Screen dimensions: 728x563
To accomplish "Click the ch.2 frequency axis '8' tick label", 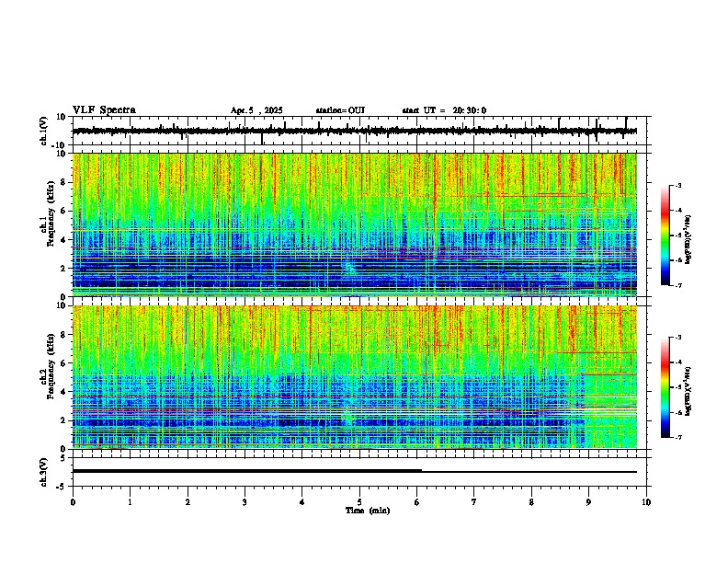I will [x=64, y=335].
